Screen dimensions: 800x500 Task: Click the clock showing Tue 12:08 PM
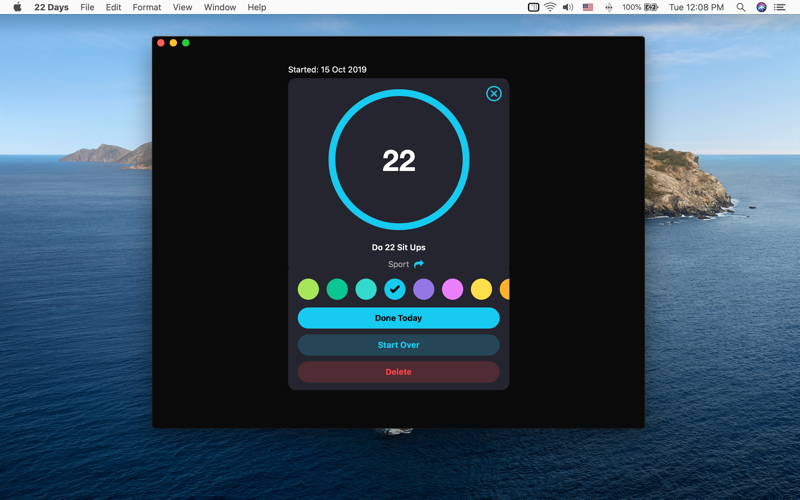696,7
